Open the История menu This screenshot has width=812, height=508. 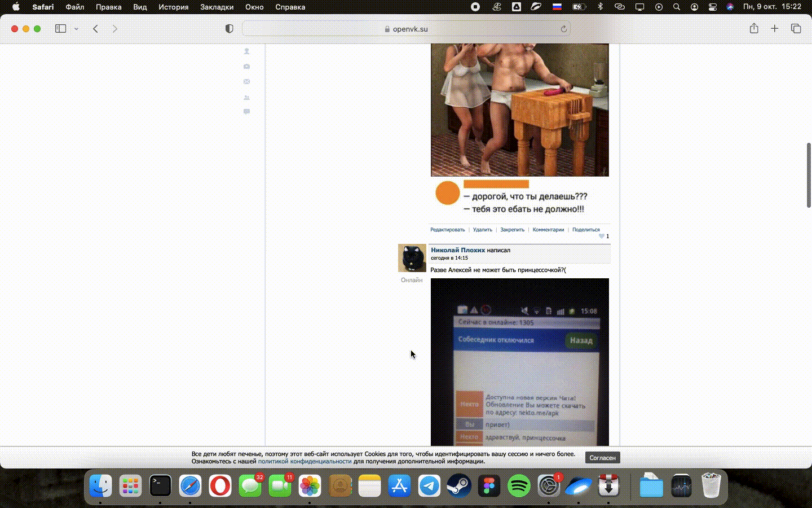[x=173, y=7]
